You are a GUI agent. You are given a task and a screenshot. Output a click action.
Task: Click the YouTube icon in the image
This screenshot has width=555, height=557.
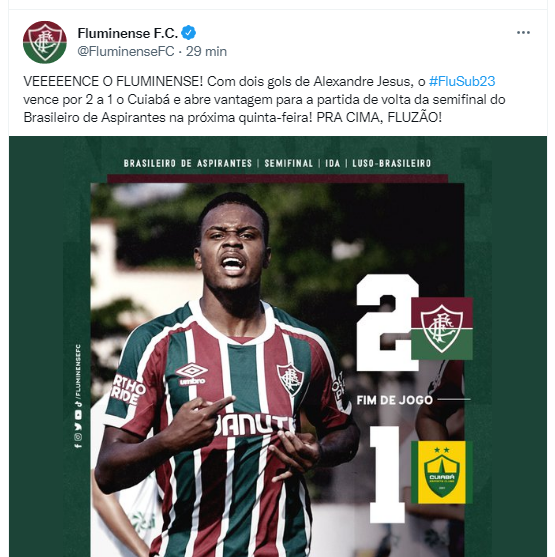[78, 415]
